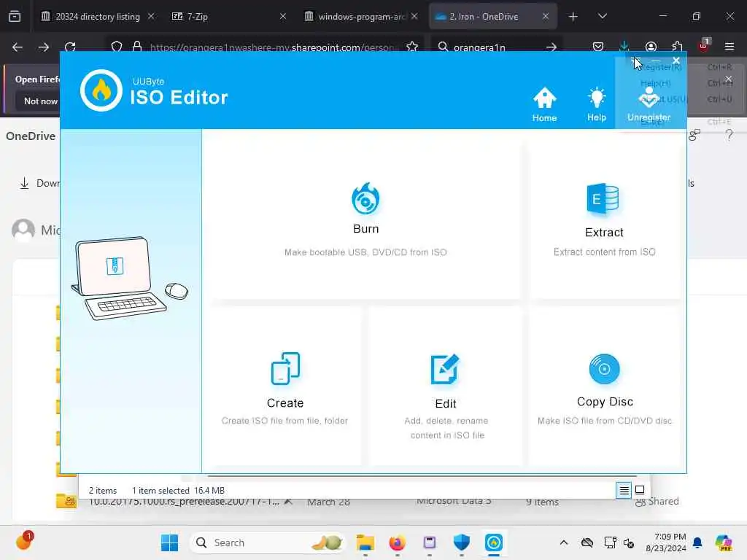Click OneDrive header link
747x560 pixels.
pyautogui.click(x=31, y=136)
